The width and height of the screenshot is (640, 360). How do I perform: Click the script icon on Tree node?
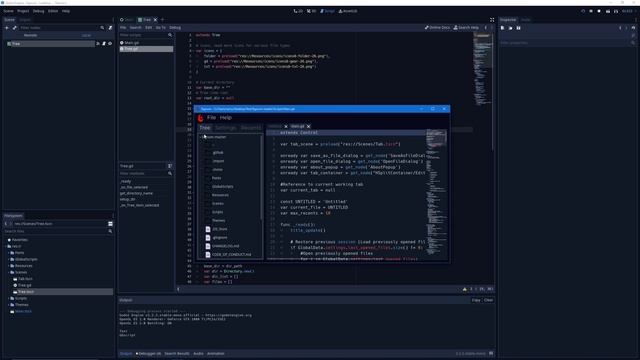point(104,44)
